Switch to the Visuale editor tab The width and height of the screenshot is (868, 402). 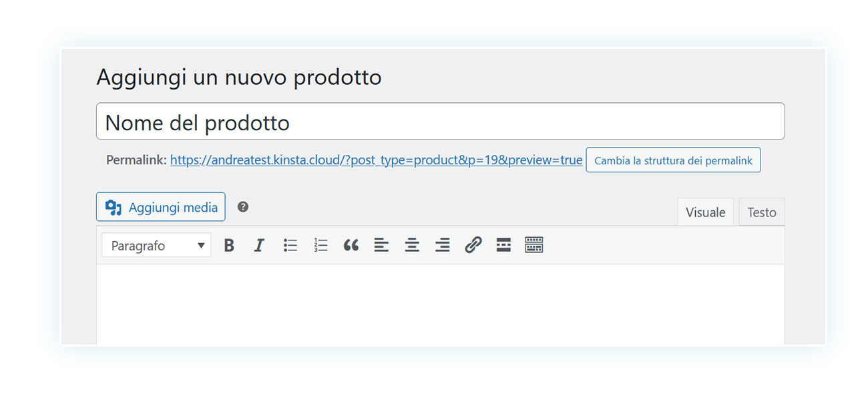(705, 212)
